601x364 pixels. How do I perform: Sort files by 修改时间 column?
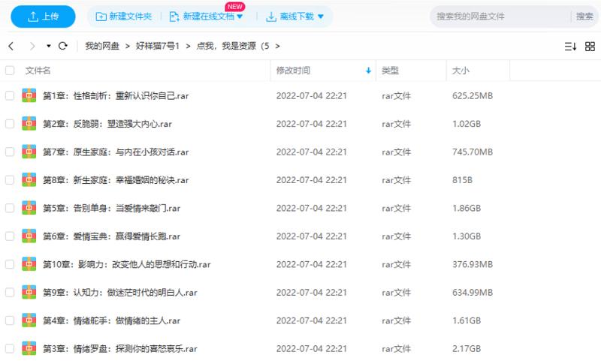tap(293, 71)
